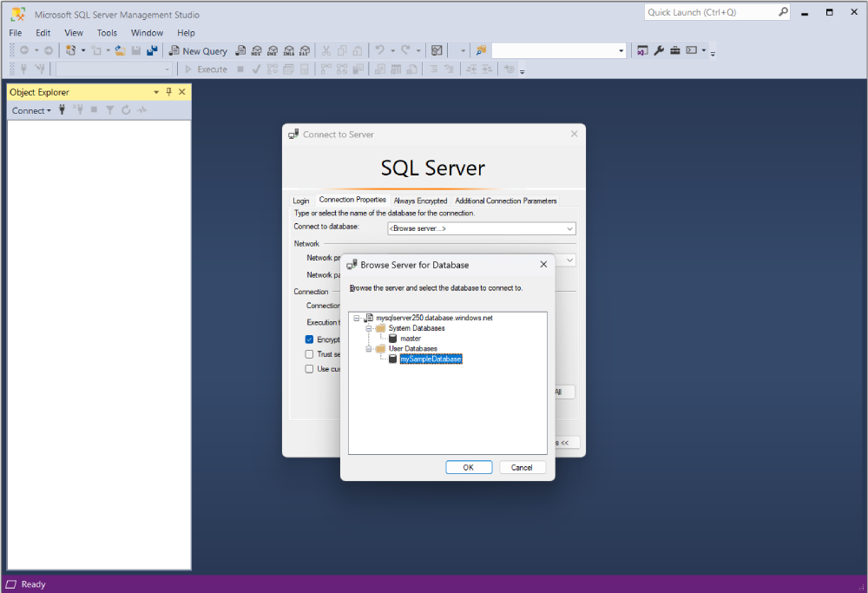Open the Tools menu
The width and height of the screenshot is (868, 593).
click(x=107, y=33)
